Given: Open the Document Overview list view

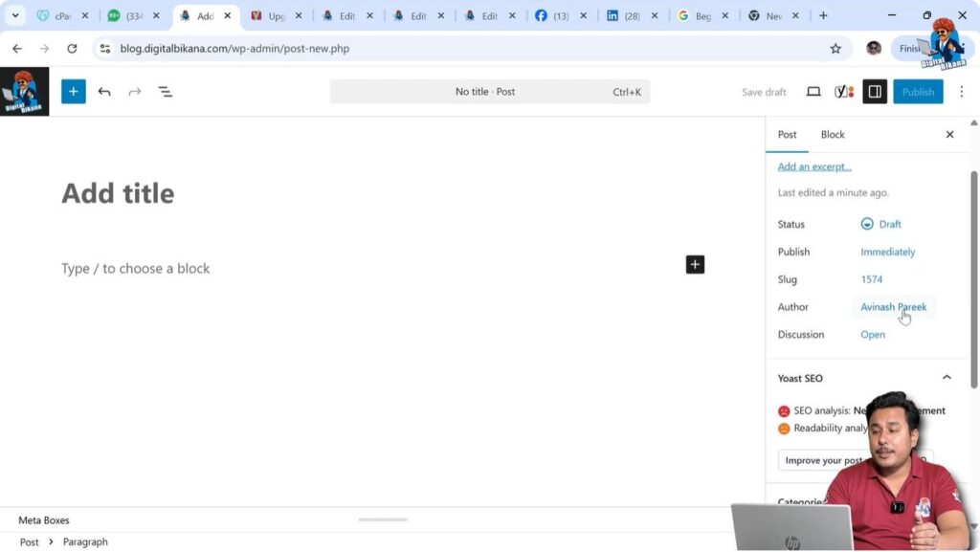Looking at the screenshot, I should [165, 91].
